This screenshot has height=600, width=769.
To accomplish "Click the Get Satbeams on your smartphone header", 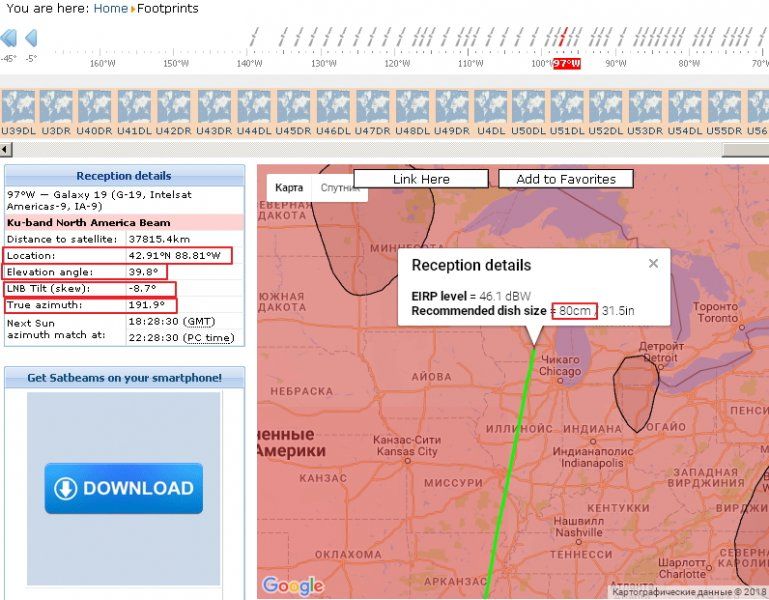I will [x=125, y=378].
